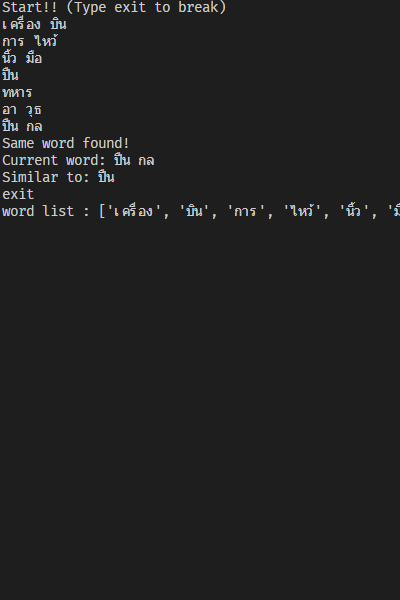Click the "(Type exit to break)" hint
The width and height of the screenshot is (400, 600).
click(146, 7)
